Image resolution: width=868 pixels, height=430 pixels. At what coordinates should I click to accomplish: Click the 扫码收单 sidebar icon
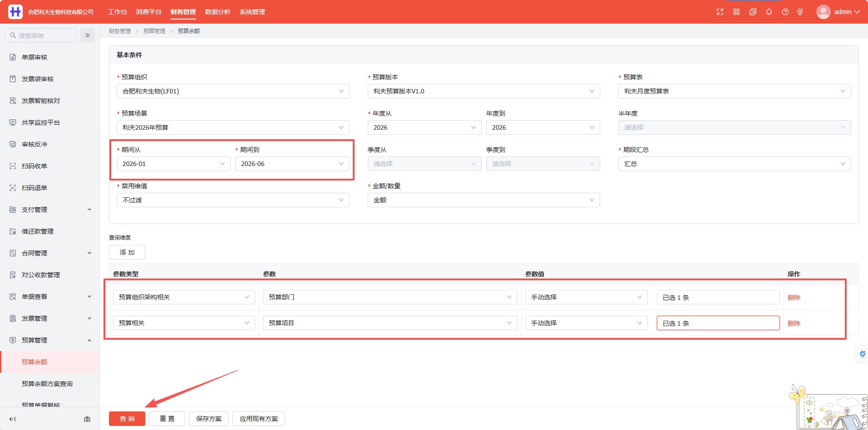click(13, 166)
